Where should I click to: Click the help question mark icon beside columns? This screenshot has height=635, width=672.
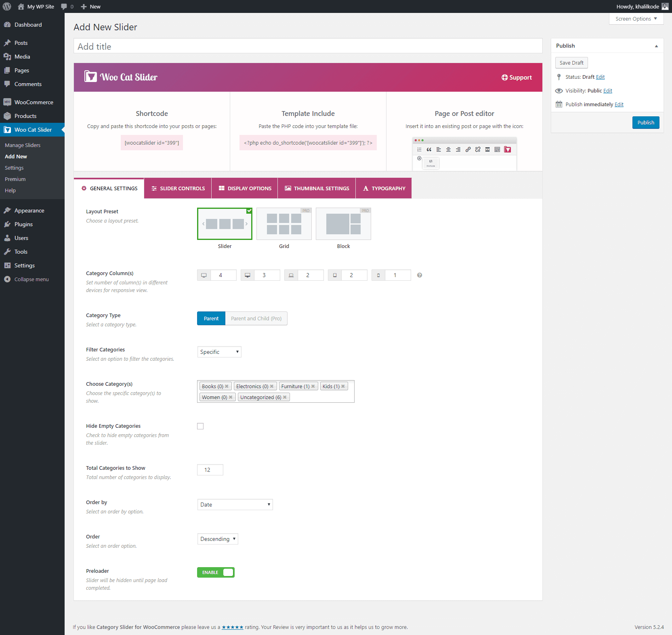pos(420,275)
